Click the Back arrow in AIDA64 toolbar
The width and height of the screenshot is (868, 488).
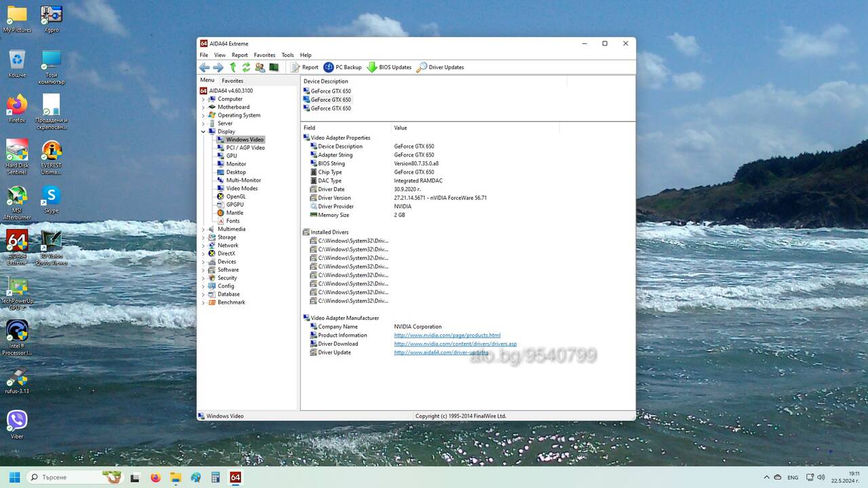click(x=204, y=67)
